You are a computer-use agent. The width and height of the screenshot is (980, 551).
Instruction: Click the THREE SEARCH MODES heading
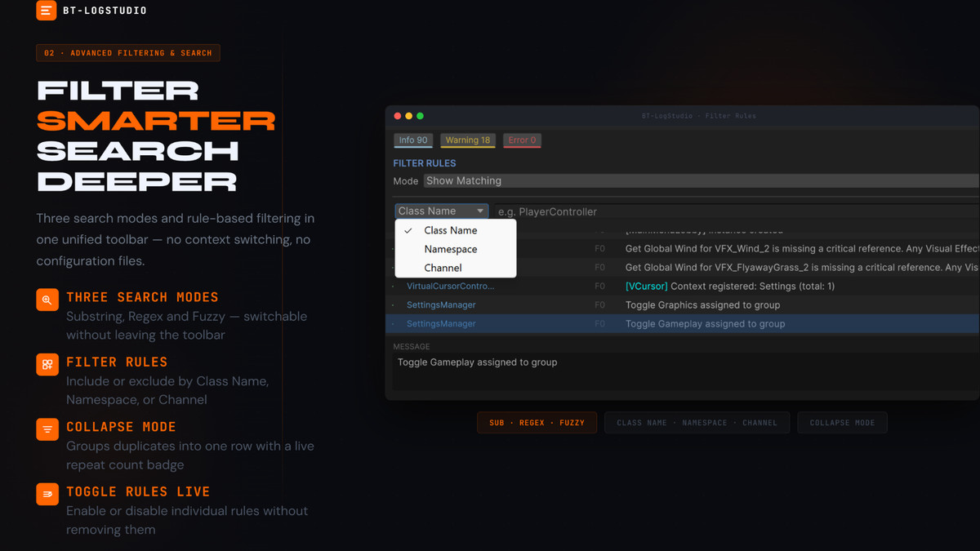click(142, 297)
